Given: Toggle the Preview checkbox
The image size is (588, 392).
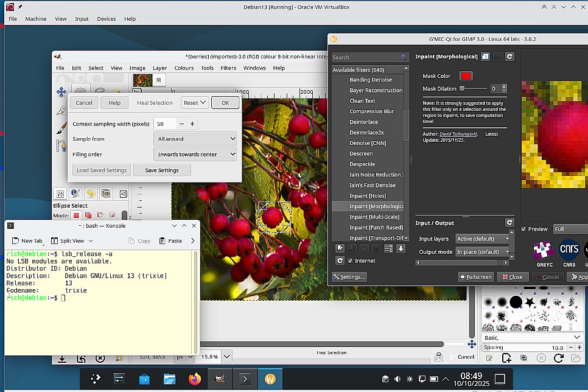Looking at the screenshot, I should point(524,229).
